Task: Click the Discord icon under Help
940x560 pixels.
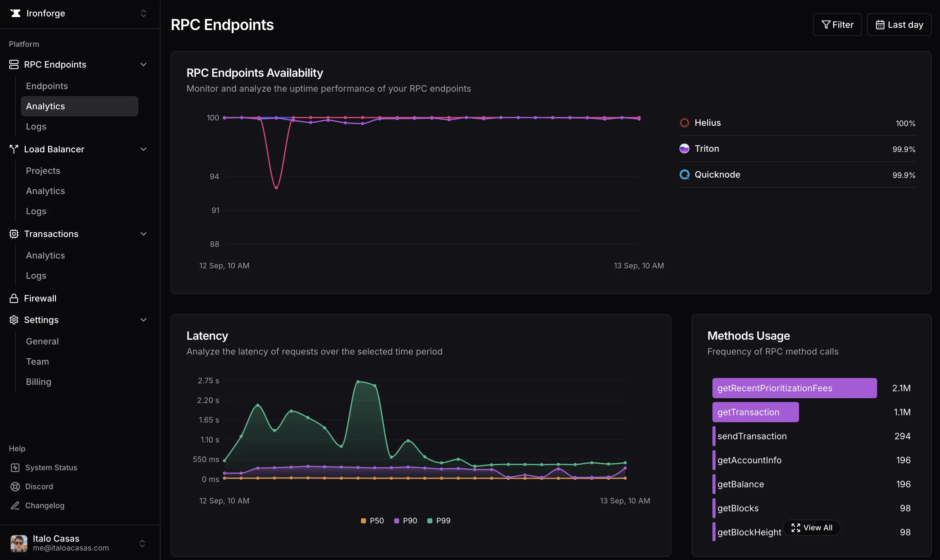Action: (15, 486)
